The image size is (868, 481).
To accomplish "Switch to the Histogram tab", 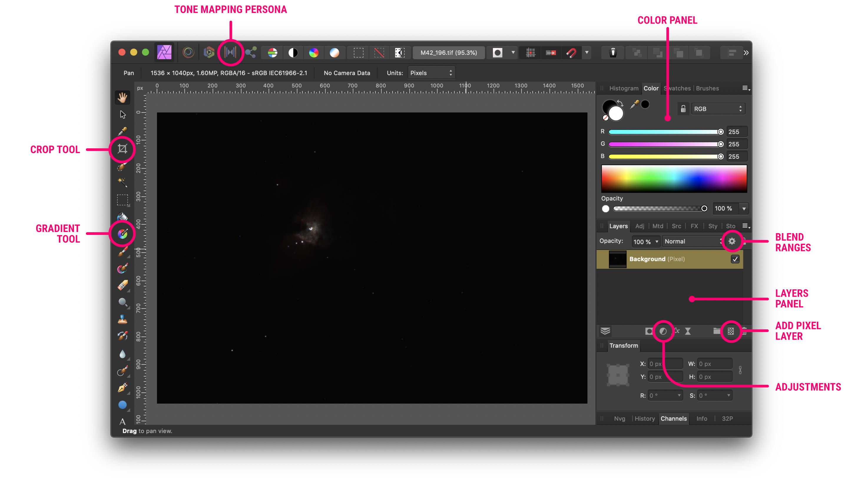I will [624, 88].
